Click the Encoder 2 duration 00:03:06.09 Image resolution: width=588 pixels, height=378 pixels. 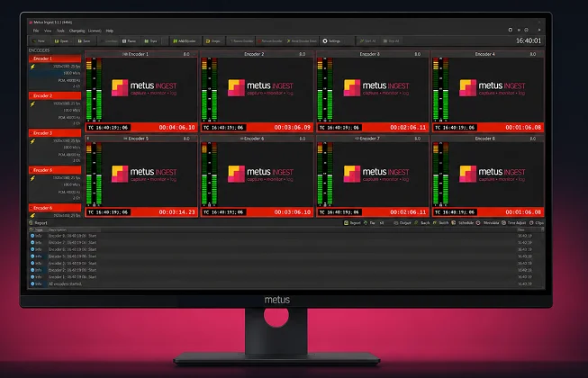click(293, 128)
